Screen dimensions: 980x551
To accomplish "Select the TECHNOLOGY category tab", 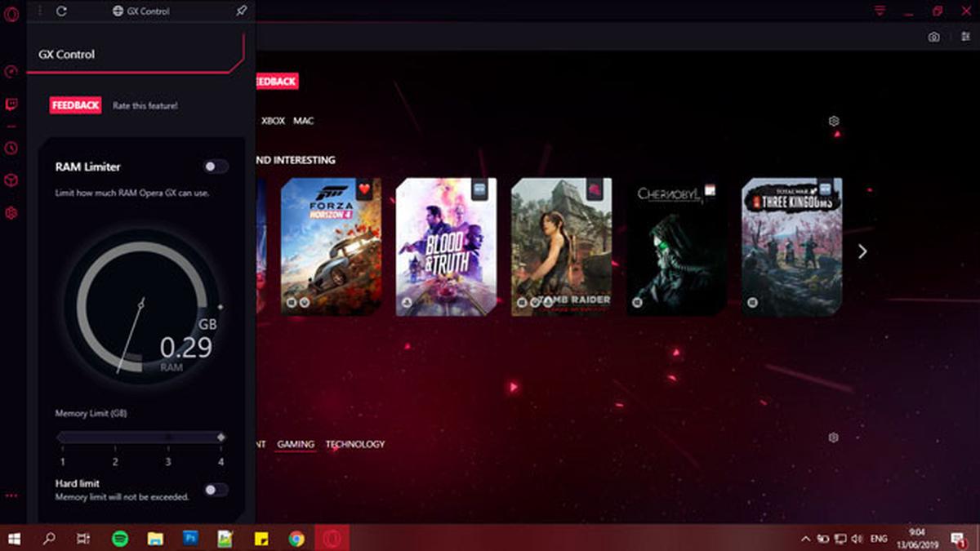I will click(x=355, y=444).
